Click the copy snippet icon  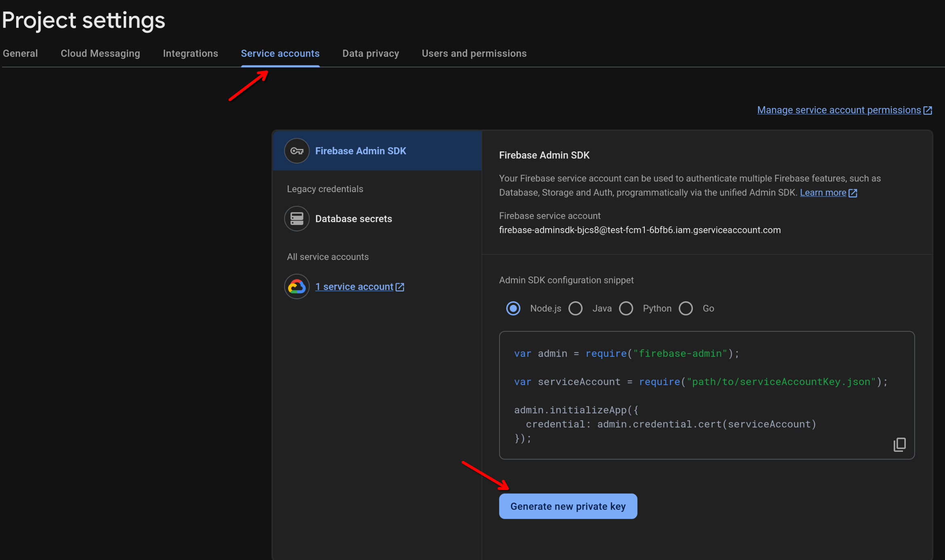(x=900, y=445)
